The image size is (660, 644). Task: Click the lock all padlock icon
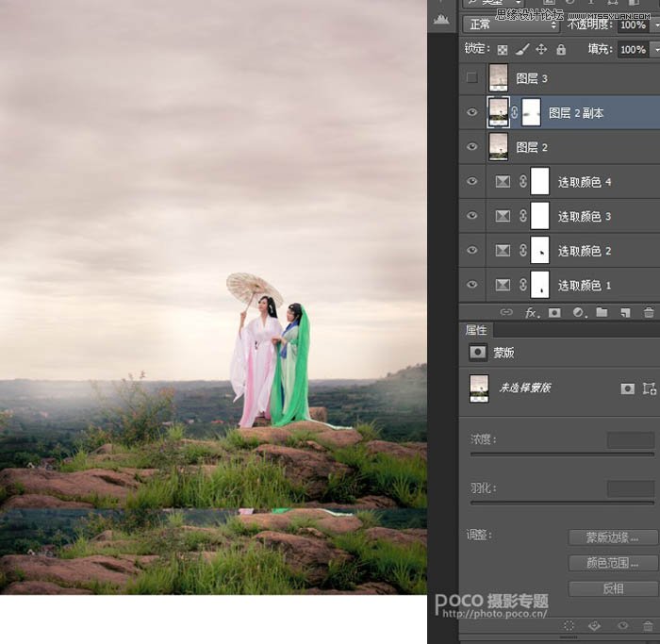(561, 50)
